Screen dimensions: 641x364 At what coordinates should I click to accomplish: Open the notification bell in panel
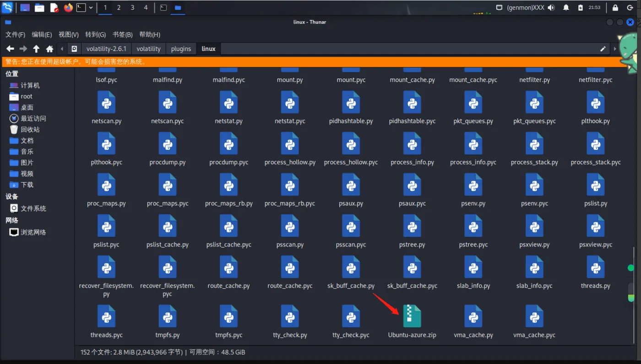click(x=566, y=7)
